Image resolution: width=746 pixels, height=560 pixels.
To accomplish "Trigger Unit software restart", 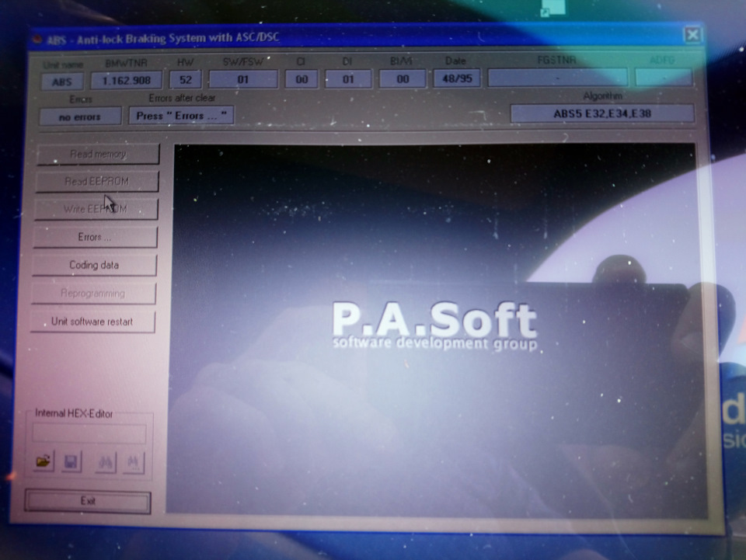I will click(x=92, y=322).
